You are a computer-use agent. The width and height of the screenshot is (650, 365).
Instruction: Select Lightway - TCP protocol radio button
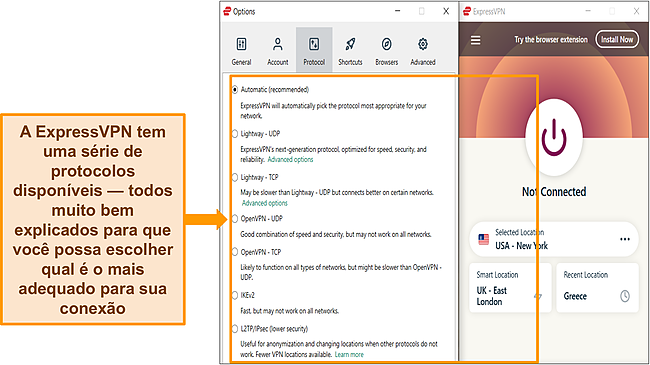235,178
